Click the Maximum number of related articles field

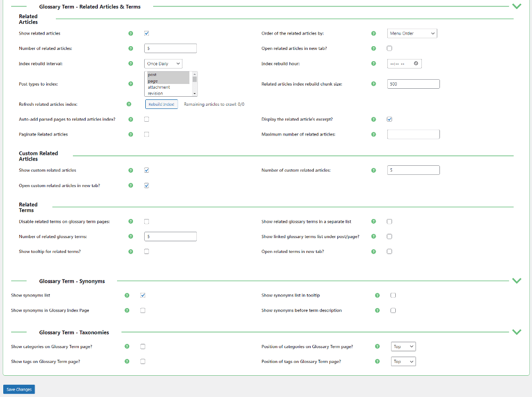pos(413,134)
